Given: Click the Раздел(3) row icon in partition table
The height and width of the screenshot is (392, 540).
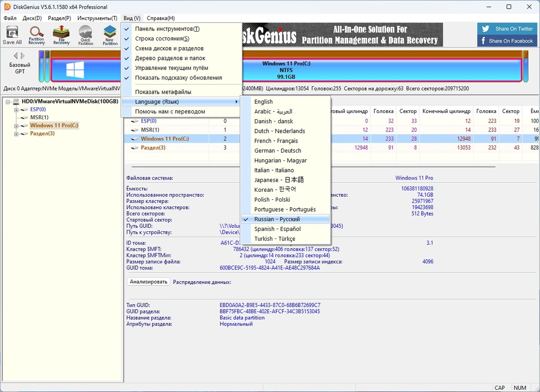Looking at the screenshot, I should 135,148.
